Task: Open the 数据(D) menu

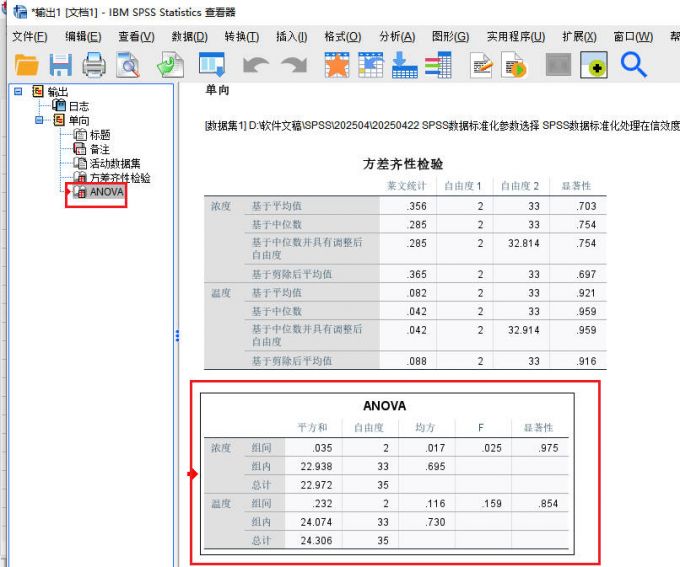Action: (190, 37)
